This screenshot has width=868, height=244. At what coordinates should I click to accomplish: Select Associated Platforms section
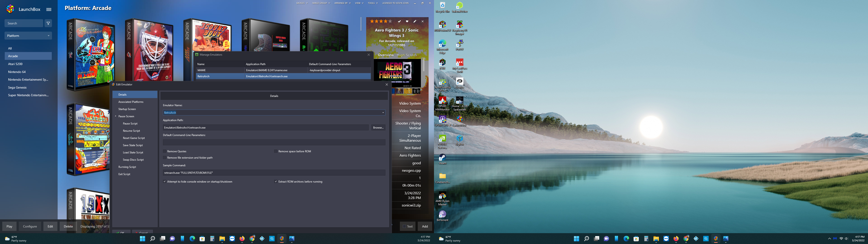(131, 102)
